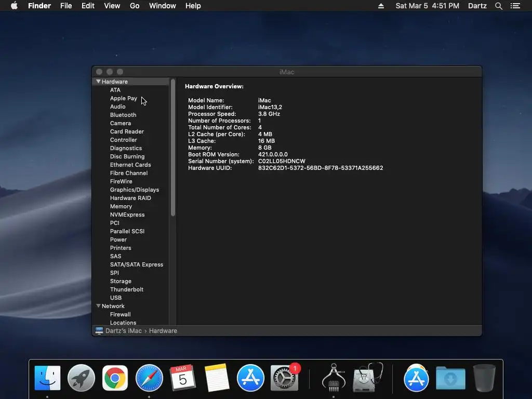The image size is (532, 399).
Task: Open the Window menu
Action: pyautogui.click(x=163, y=6)
